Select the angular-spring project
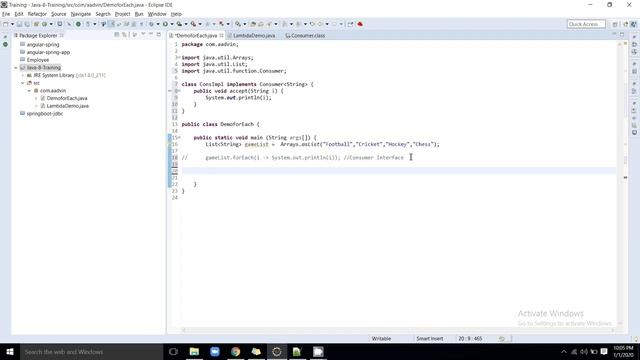The width and height of the screenshot is (640, 360). 43,44
